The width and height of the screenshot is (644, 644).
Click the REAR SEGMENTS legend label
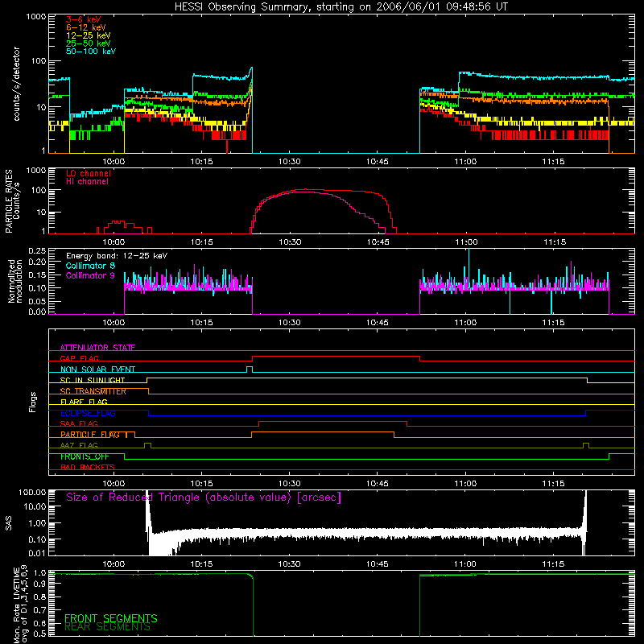pyautogui.click(x=108, y=627)
